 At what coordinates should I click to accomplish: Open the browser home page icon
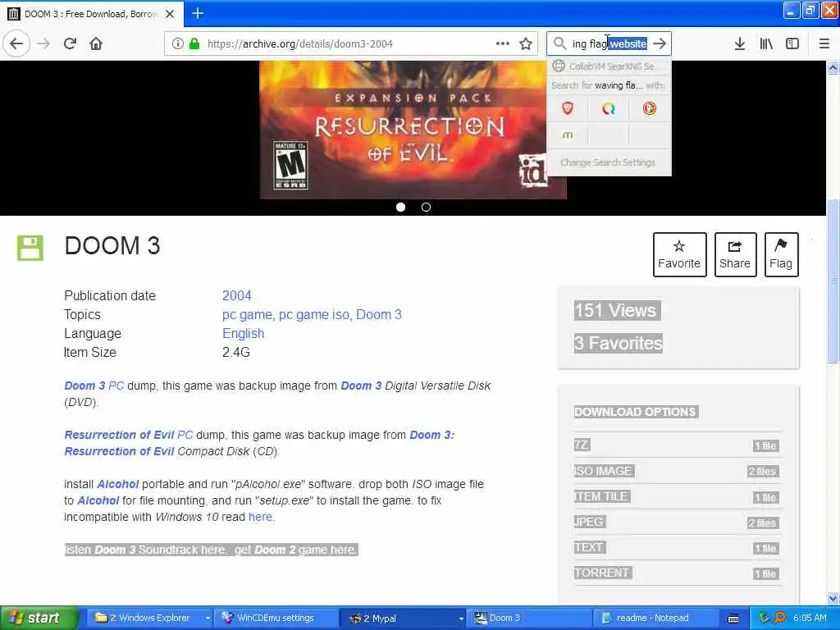(96, 43)
